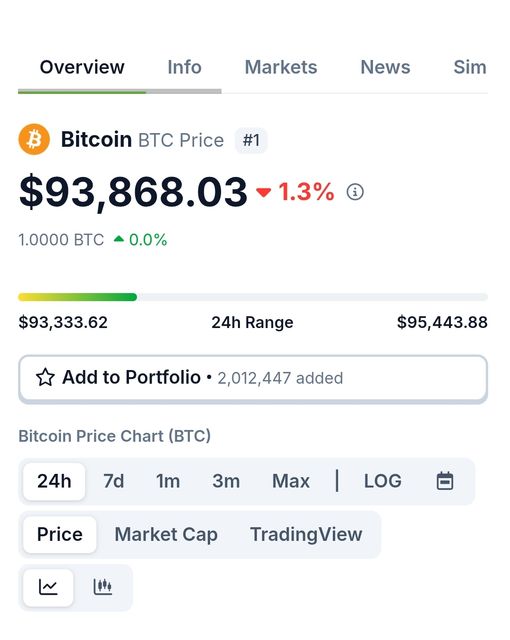The height and width of the screenshot is (640, 510).
Task: Click the star icon in Add to Portfolio
Action: coord(45,378)
